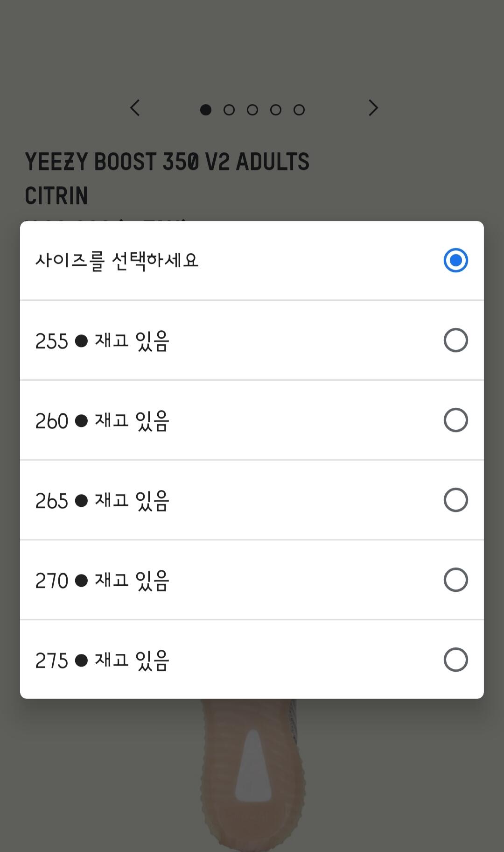Select the fourth carousel dot indicator
Viewport: 504px width, 852px height.
coord(276,110)
